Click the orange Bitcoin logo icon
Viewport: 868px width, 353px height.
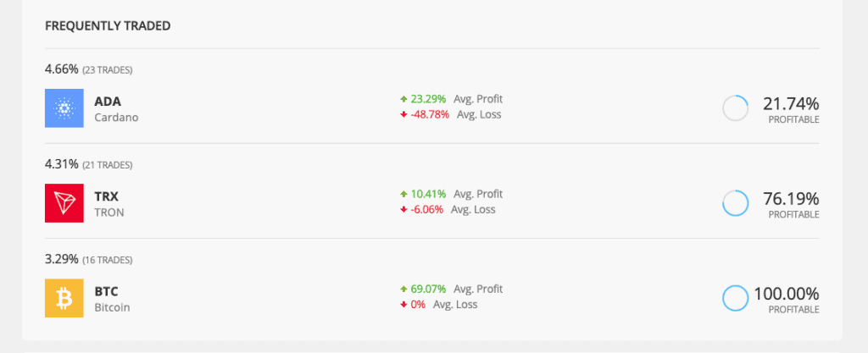coord(64,298)
